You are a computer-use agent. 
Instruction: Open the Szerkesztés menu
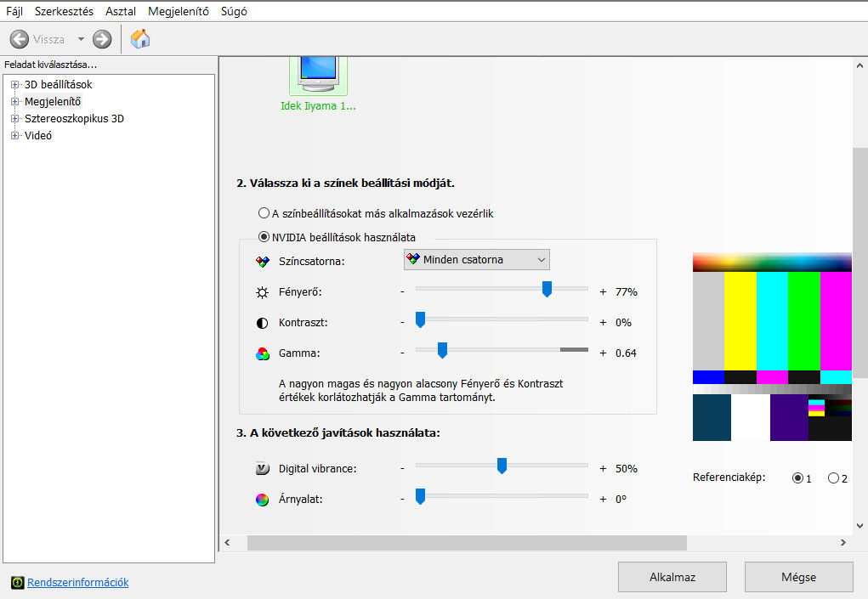coord(64,11)
